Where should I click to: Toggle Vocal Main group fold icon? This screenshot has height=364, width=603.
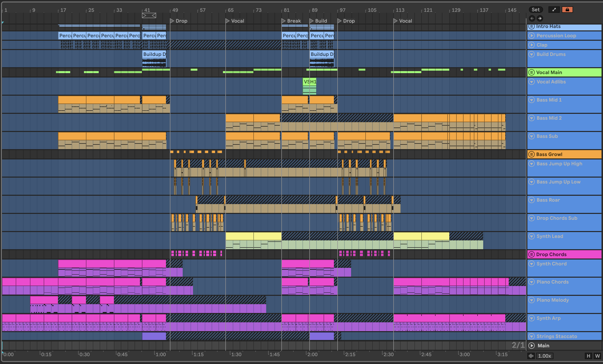pos(532,72)
